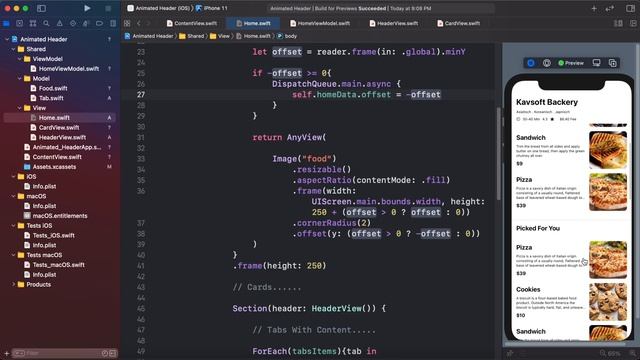Click Animated Header in the jump bar

click(x=149, y=36)
